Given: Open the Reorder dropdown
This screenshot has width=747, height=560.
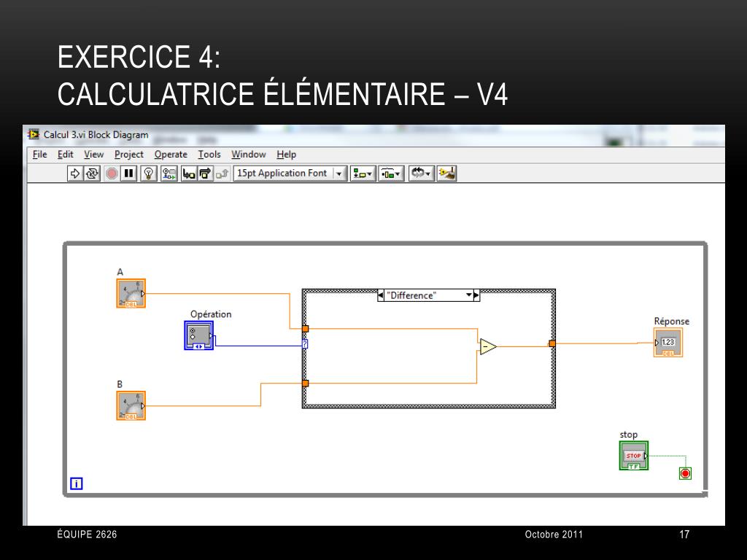Looking at the screenshot, I should coord(421,174).
